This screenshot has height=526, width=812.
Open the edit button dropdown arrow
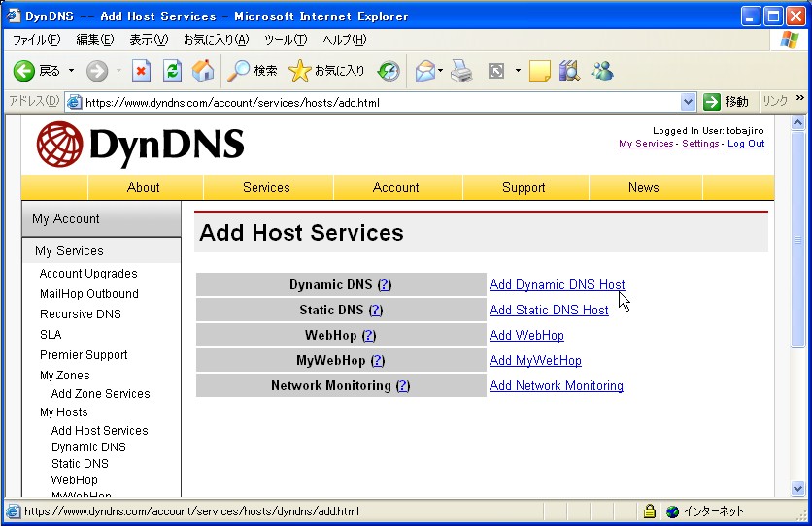pyautogui.click(x=518, y=71)
